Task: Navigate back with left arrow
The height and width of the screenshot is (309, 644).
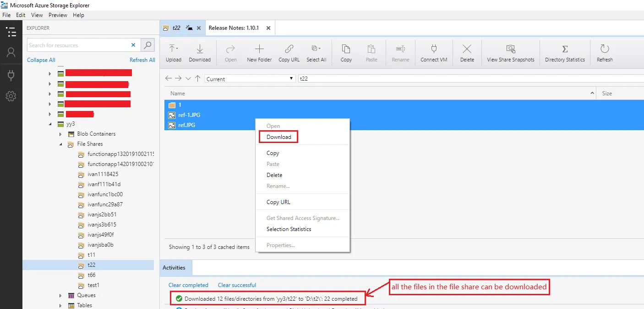Action: pos(169,78)
